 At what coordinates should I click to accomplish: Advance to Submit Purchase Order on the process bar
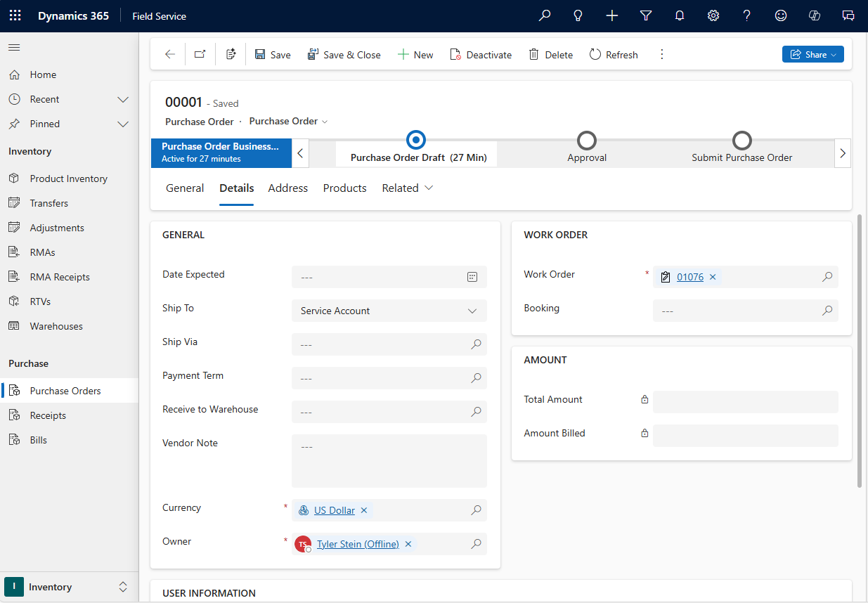(741, 140)
